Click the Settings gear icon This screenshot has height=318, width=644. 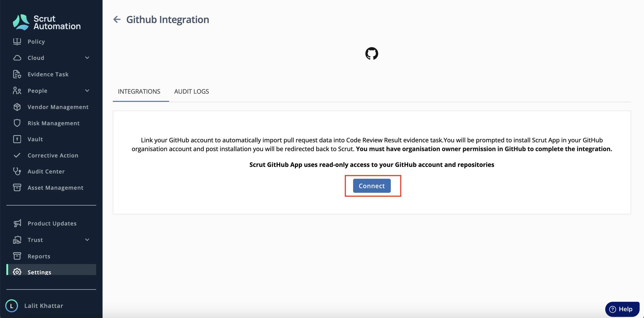tap(17, 272)
